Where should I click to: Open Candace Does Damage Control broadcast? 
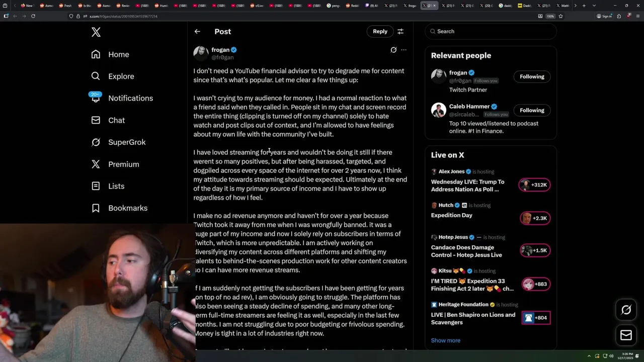tap(466, 251)
